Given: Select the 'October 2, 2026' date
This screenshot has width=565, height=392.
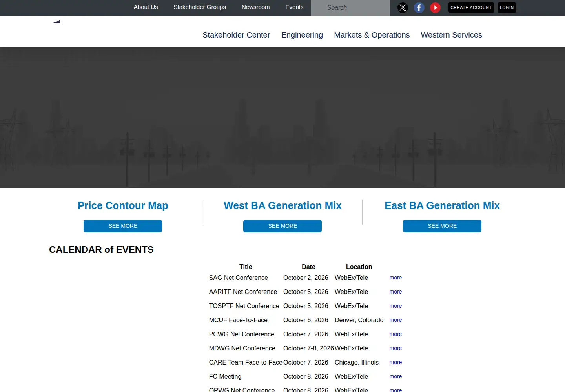Looking at the screenshot, I should tap(306, 278).
